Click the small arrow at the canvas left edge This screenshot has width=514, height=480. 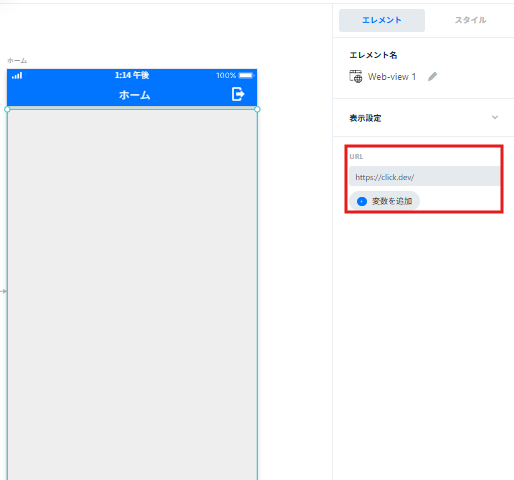3,291
